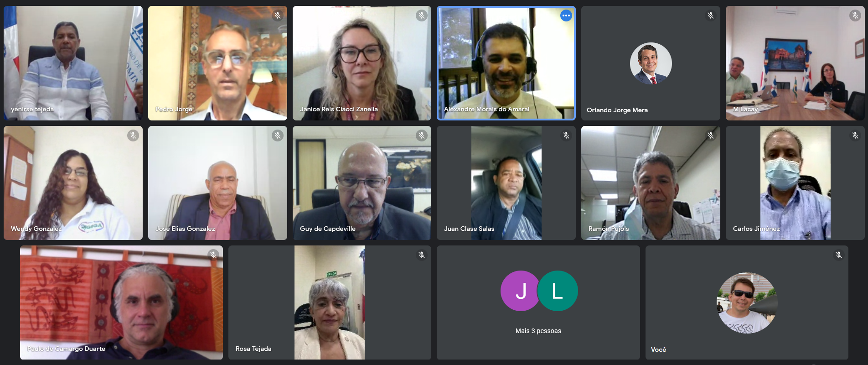The height and width of the screenshot is (365, 868).
Task: Click the Você profile picture
Action: coord(747,303)
